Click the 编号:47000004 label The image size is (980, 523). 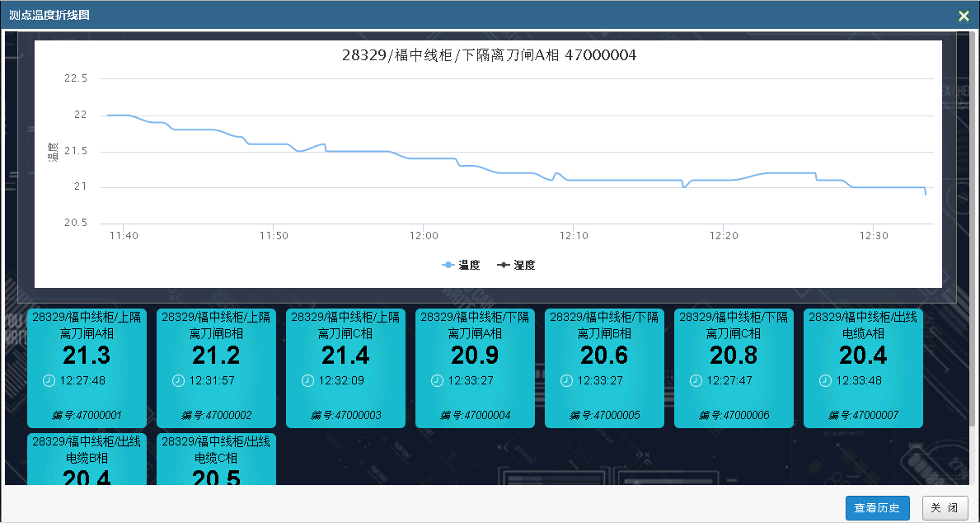point(475,416)
